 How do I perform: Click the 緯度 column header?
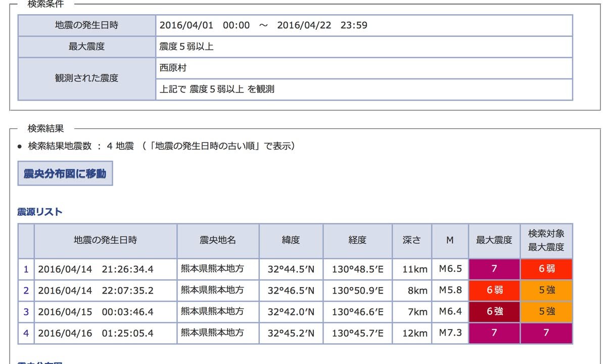pos(291,241)
